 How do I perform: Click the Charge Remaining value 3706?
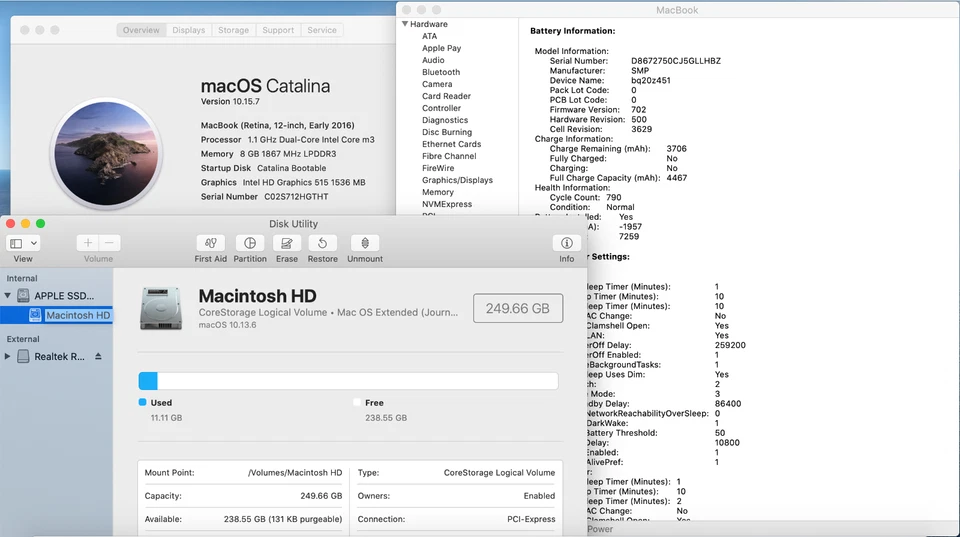point(677,148)
